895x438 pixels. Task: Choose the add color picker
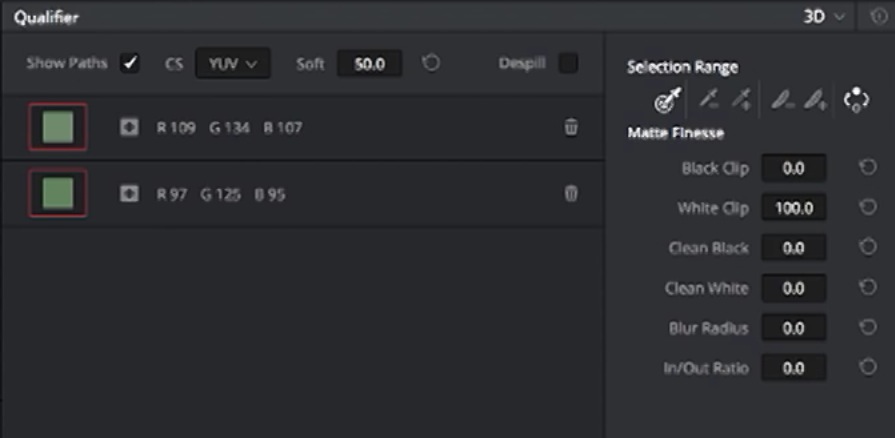coord(741,99)
